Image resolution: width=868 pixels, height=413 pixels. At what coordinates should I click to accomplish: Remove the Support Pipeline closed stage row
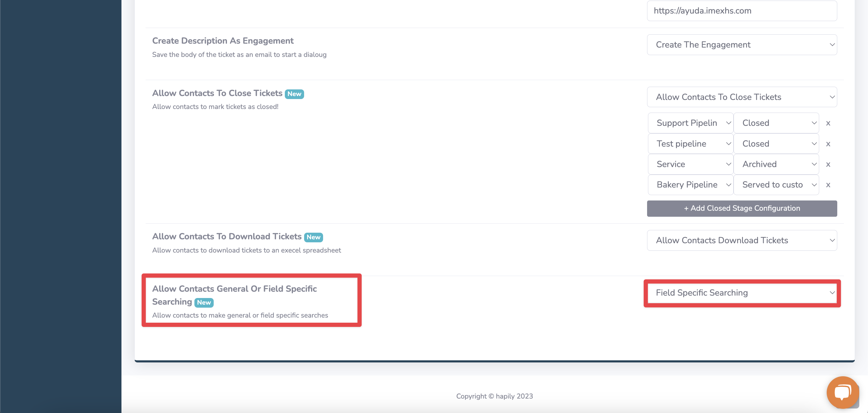(828, 123)
